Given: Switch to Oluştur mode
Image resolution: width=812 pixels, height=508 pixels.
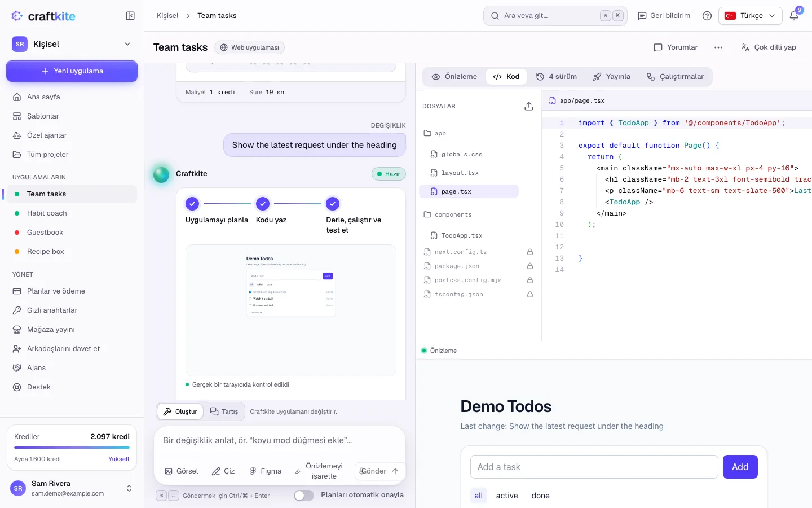Looking at the screenshot, I should (x=180, y=411).
